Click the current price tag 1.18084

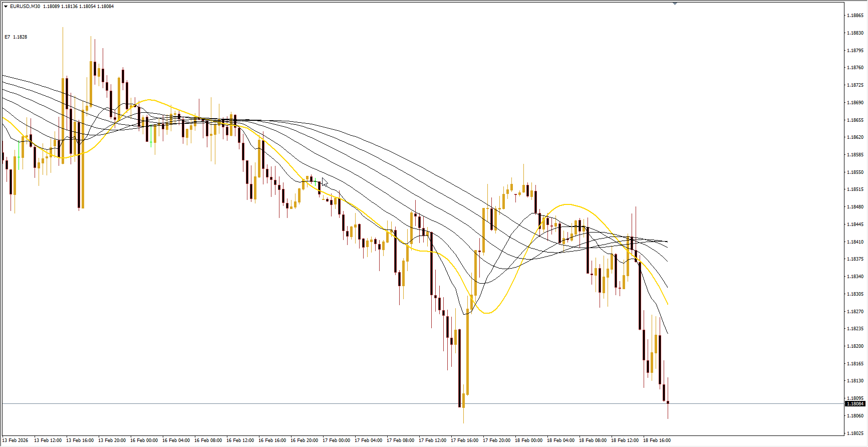pos(855,404)
